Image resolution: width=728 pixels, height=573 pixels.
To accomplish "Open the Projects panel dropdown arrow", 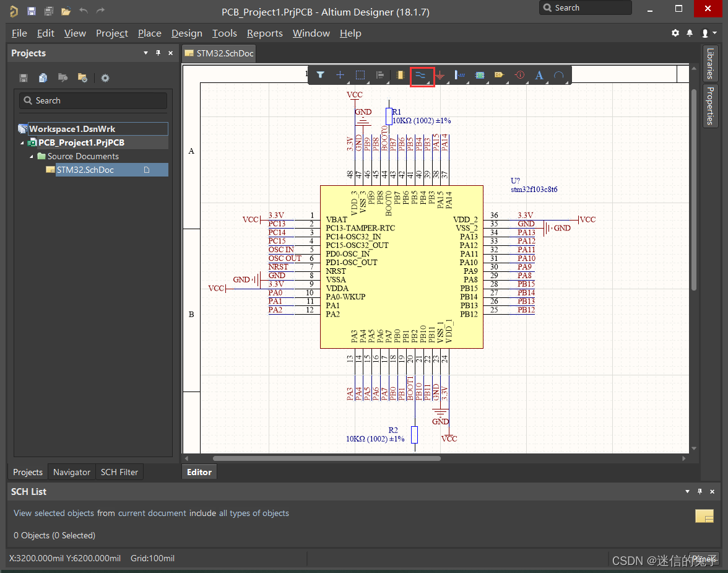I will [x=145, y=53].
